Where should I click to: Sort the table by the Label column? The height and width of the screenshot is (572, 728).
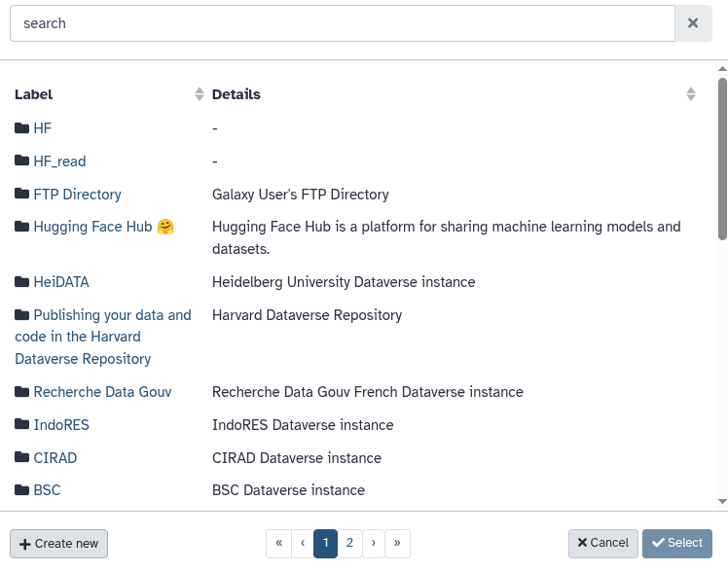pyautogui.click(x=200, y=94)
